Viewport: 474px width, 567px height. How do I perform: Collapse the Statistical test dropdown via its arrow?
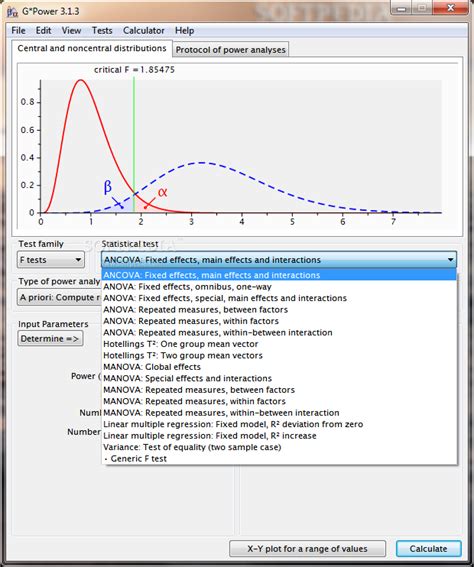point(450,260)
